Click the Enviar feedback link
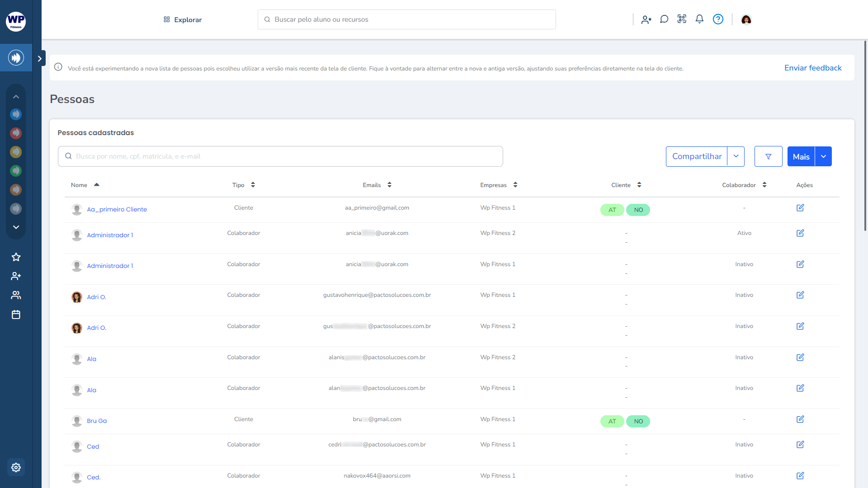868x488 pixels. [813, 68]
